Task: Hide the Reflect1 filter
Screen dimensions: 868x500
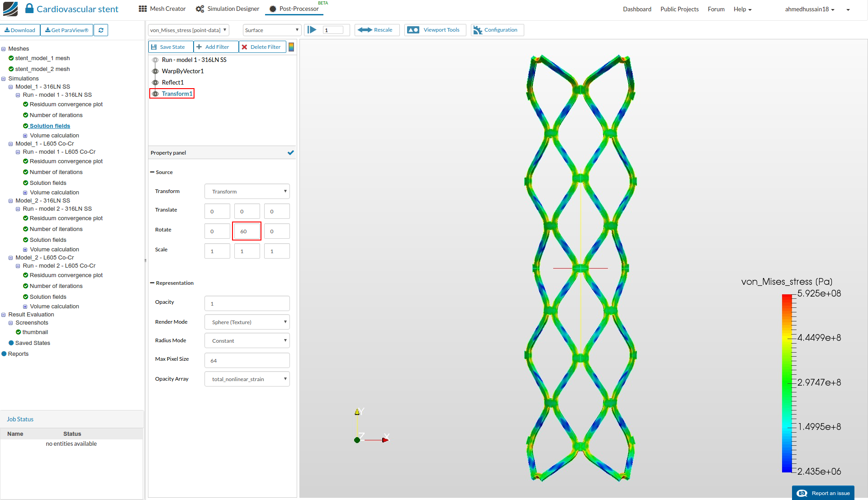Action: coord(155,82)
